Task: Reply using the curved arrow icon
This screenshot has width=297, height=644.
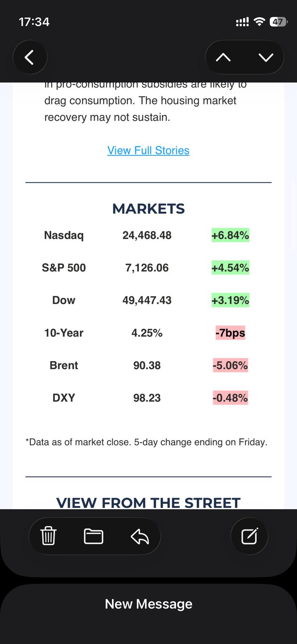Action: (140, 536)
